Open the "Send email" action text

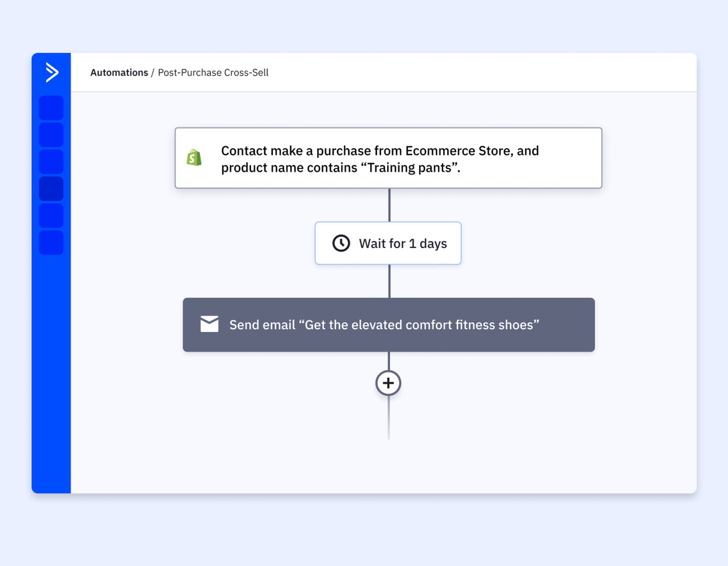pos(384,325)
